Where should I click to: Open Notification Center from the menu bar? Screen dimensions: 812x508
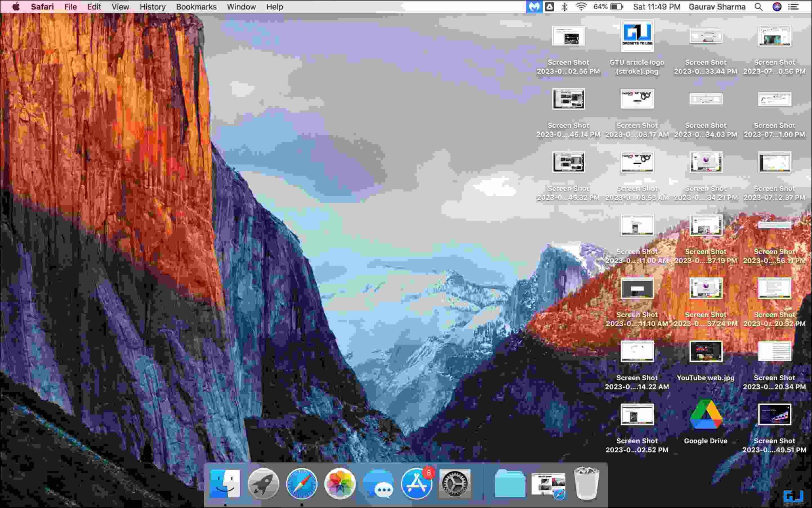click(793, 7)
